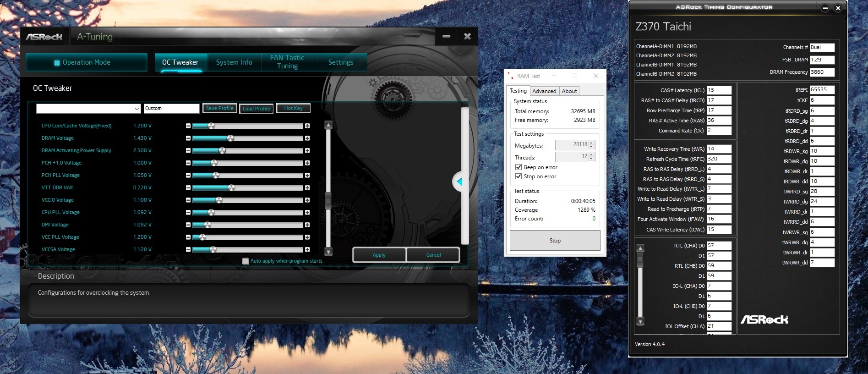Decrease DRAM Voltage with minus icon

(x=188, y=138)
